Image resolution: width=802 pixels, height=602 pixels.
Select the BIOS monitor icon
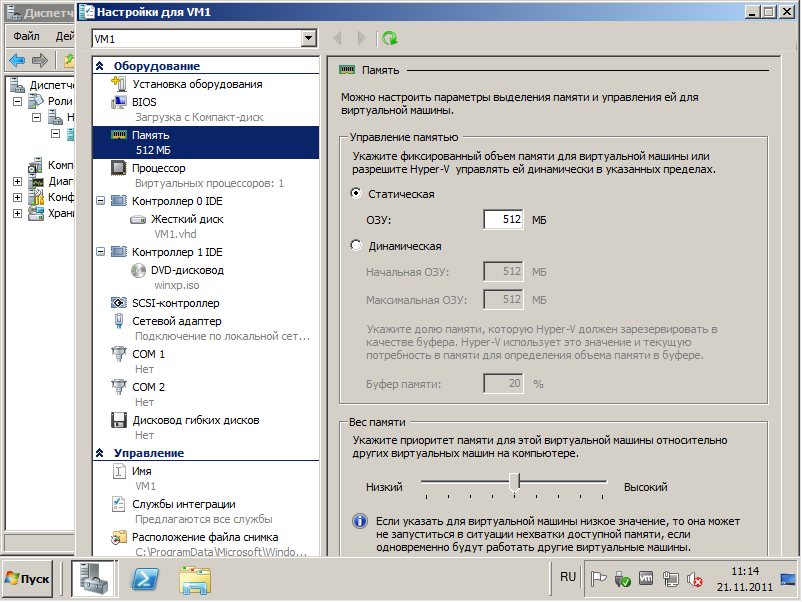click(119, 102)
